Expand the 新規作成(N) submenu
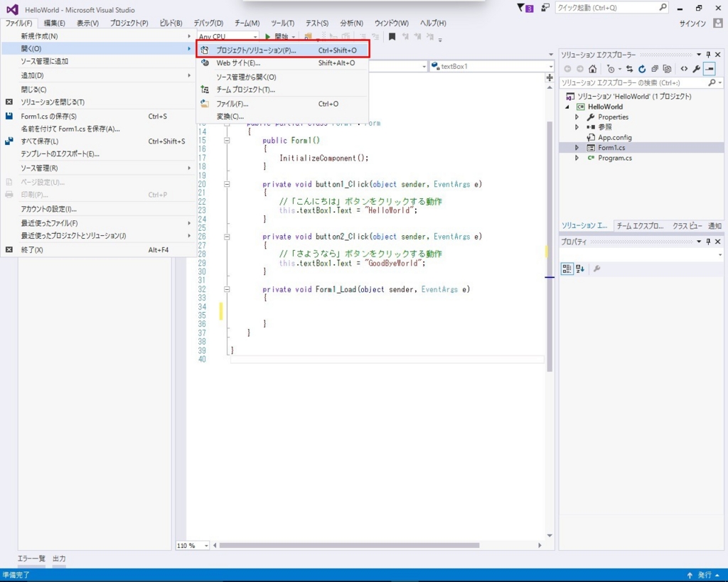Screen dimensions: 728x582 pyautogui.click(x=98, y=36)
